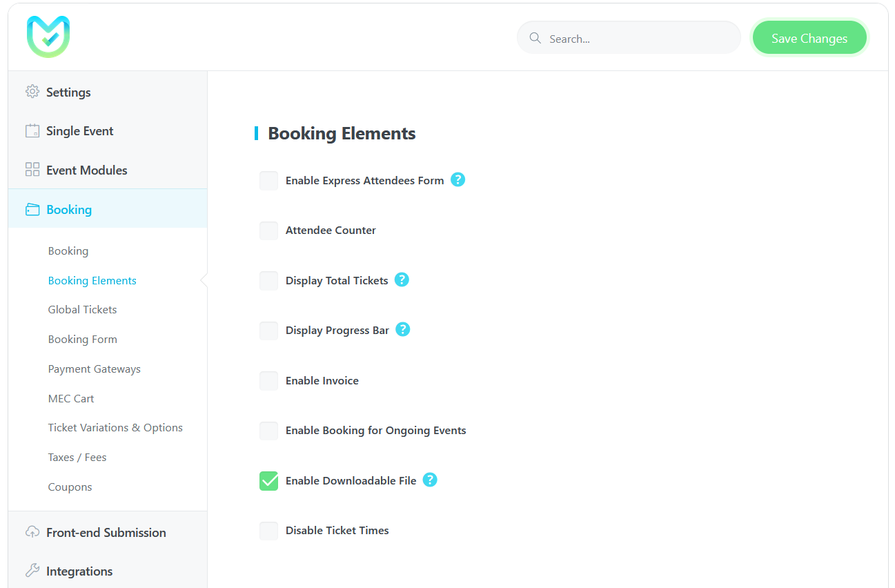The height and width of the screenshot is (588, 895).
Task: Open the Event Modules section
Action: tap(108, 170)
